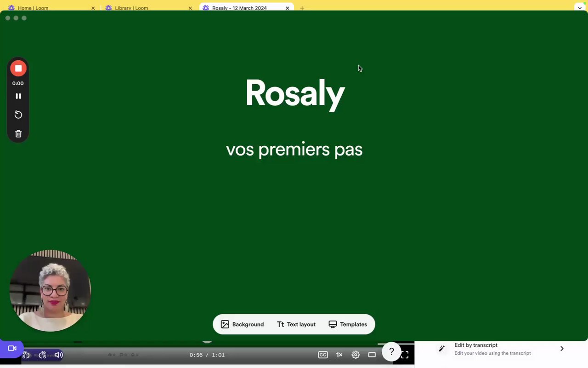Open Edit by transcript
Screen dimensions: 588x368
[501, 349]
